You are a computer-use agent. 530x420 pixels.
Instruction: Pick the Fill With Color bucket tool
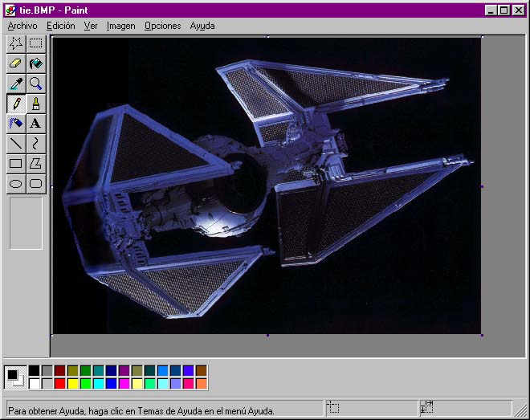tap(36, 63)
